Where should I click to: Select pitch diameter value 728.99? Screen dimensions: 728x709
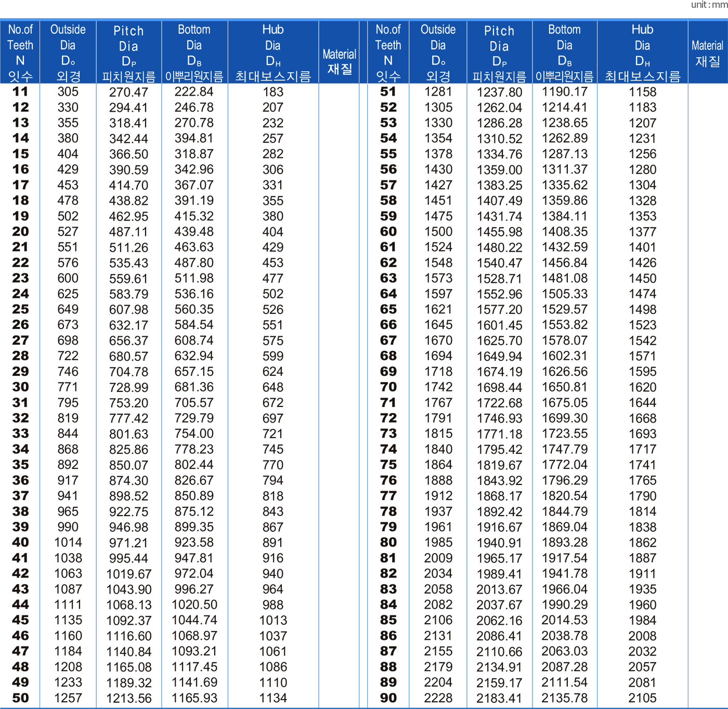pos(129,387)
